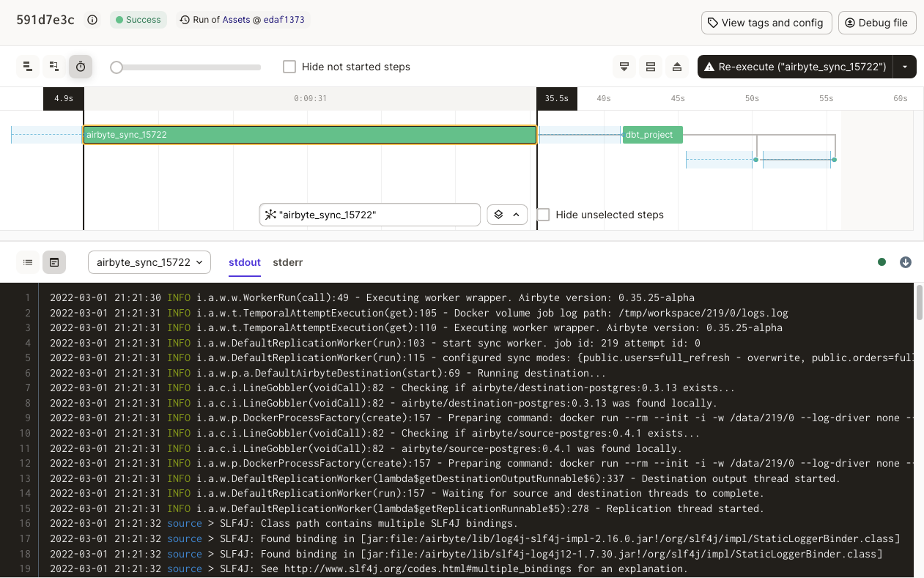Switch to structured event log view
This screenshot has width=924, height=578.
[28, 262]
